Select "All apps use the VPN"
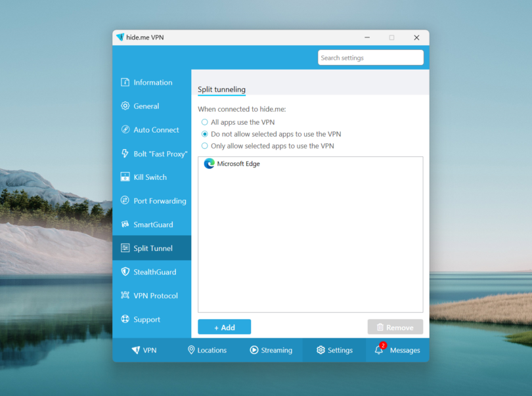The width and height of the screenshot is (532, 396). [x=204, y=122]
